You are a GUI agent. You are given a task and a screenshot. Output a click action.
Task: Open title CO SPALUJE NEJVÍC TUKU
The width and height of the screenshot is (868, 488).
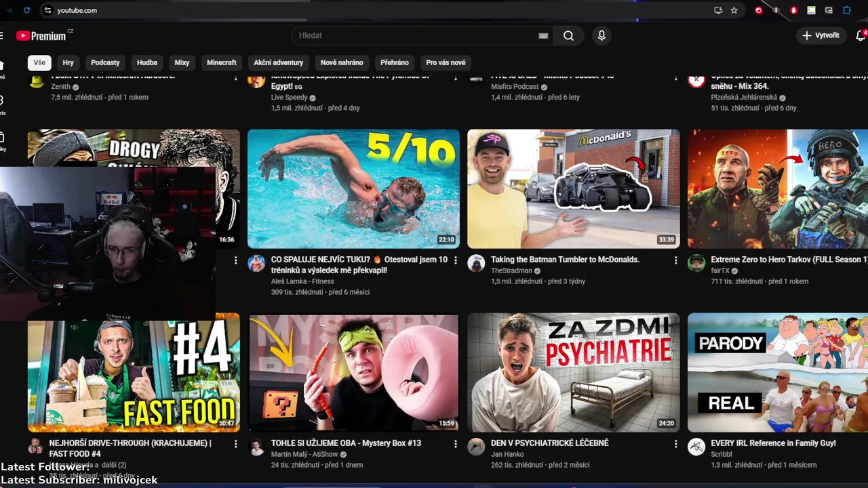[x=359, y=264]
